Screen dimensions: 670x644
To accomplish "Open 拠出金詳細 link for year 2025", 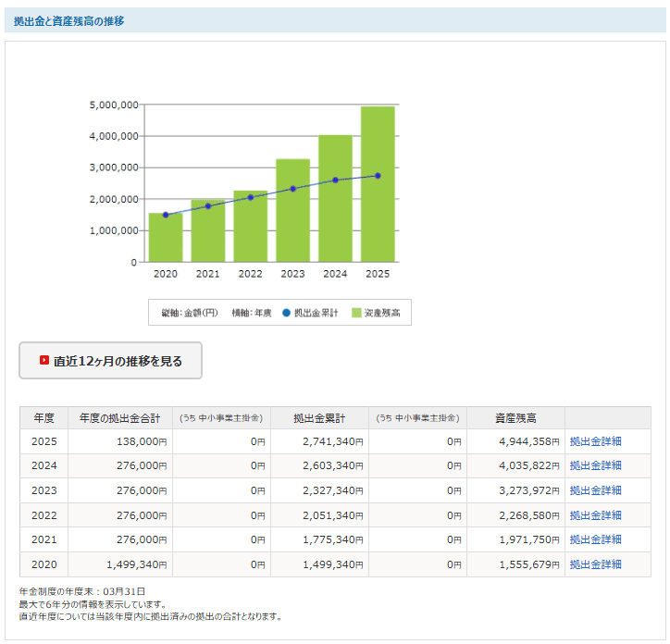I will (595, 441).
